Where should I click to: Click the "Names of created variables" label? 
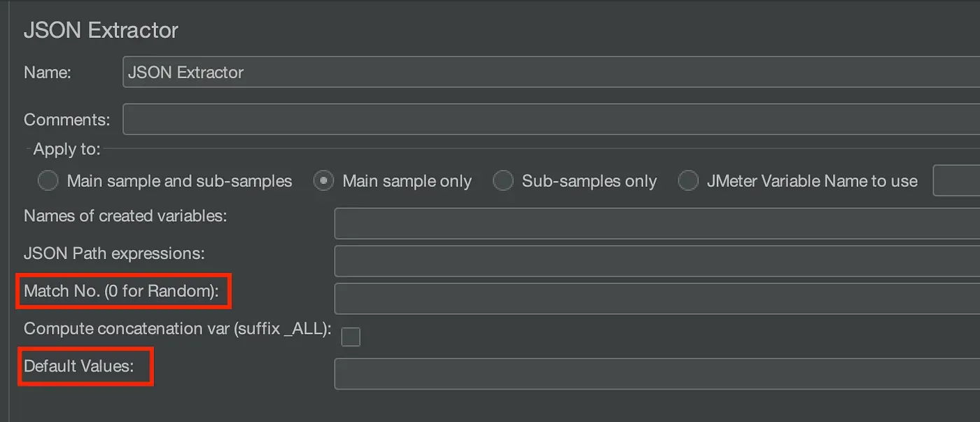(125, 216)
